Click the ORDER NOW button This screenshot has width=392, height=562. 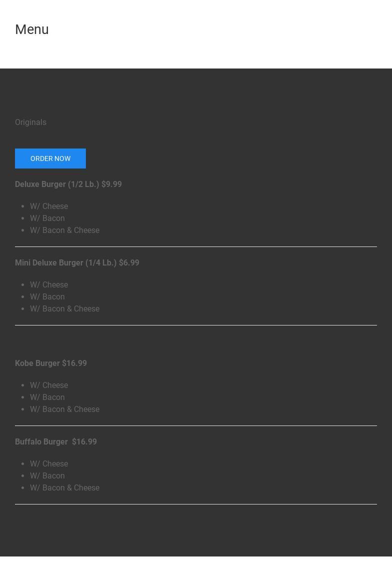pos(50,158)
